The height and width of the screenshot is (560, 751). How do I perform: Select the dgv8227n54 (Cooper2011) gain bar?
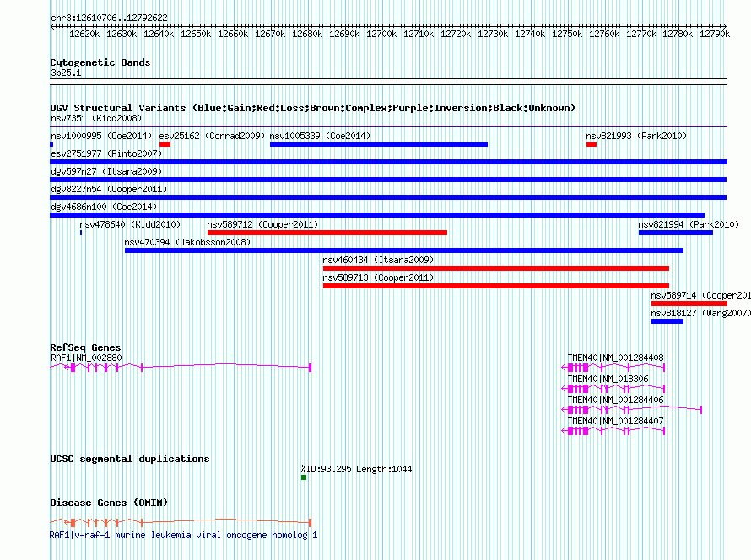pyautogui.click(x=388, y=197)
